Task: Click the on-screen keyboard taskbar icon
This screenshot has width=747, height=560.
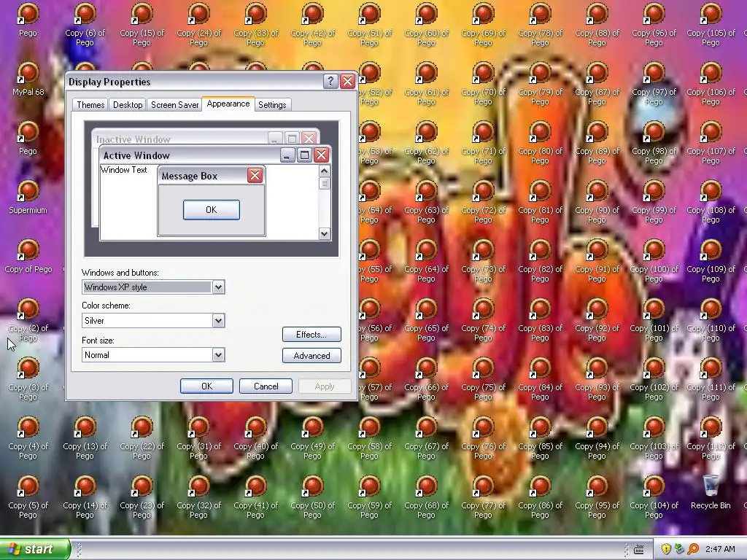Action: coord(639,550)
